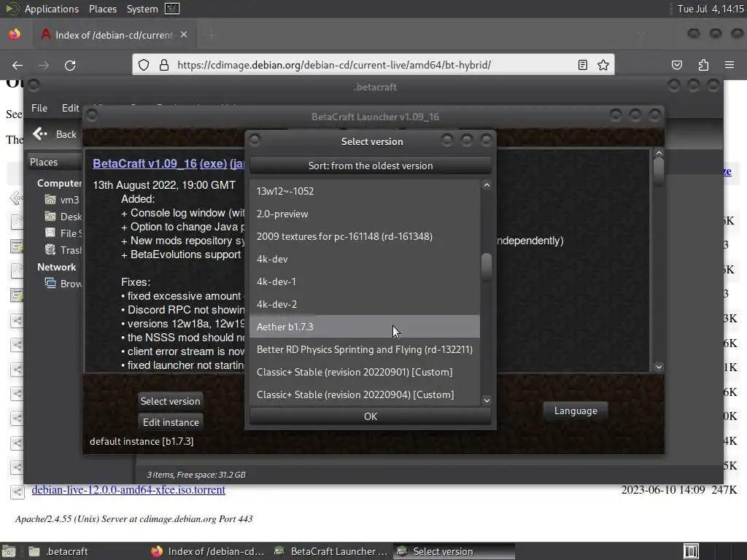Image resolution: width=747 pixels, height=560 pixels.
Task: Open vm3 home folder in sidebar
Action: click(62, 200)
